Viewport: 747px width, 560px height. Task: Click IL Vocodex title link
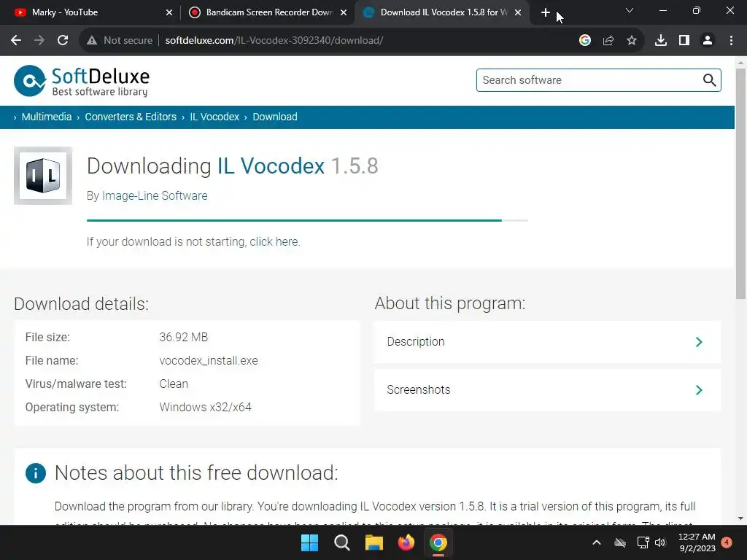pos(271,166)
